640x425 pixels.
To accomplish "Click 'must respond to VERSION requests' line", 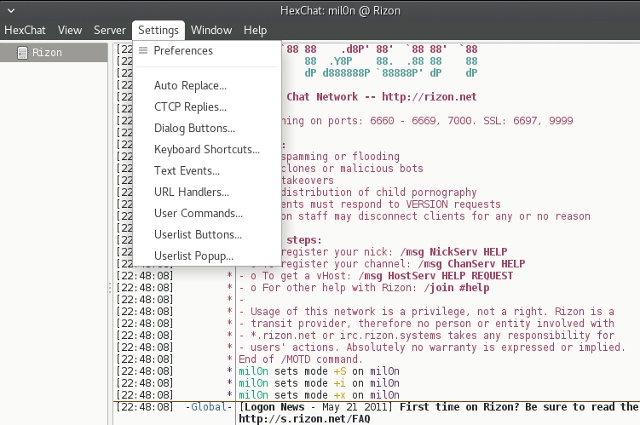I will pos(391,204).
